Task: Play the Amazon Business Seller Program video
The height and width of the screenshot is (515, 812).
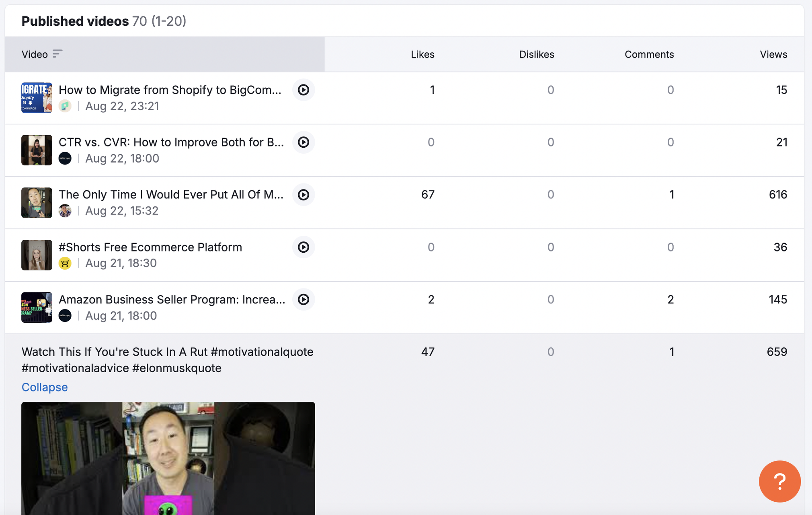Action: tap(303, 299)
